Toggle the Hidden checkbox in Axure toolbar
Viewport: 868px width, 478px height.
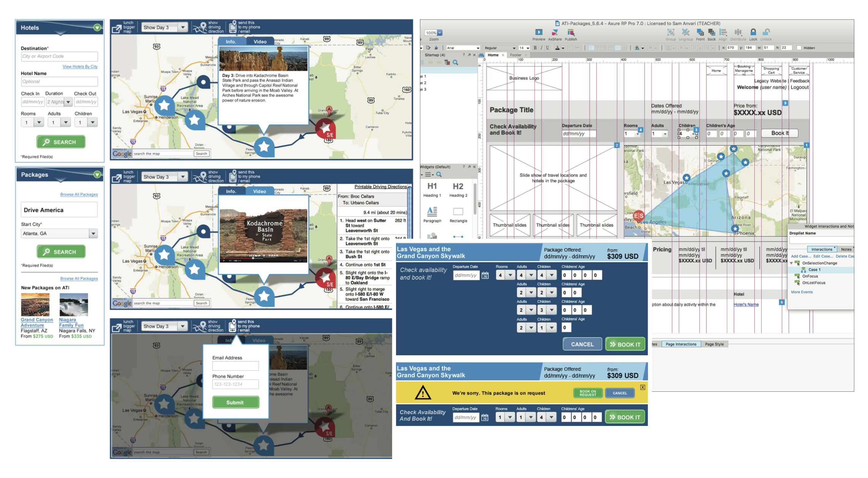[x=799, y=48]
